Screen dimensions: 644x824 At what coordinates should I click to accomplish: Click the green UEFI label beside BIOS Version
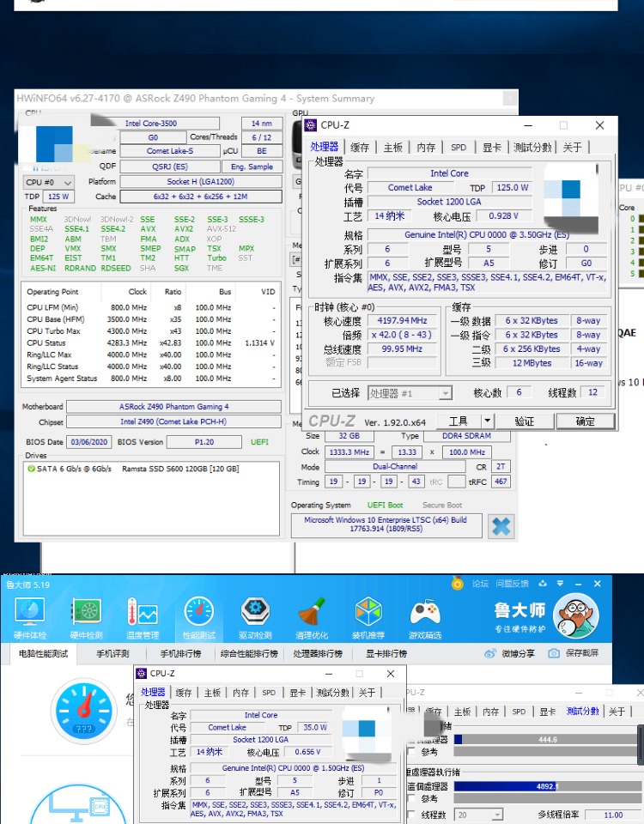pyautogui.click(x=259, y=442)
